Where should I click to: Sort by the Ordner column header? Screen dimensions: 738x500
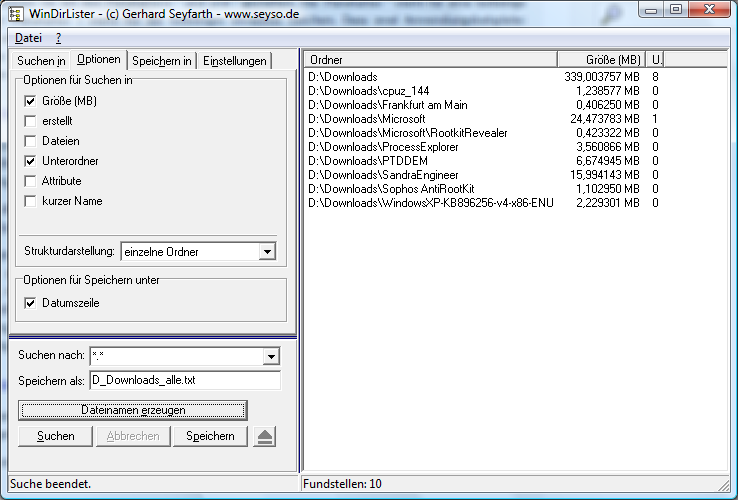tap(431, 60)
